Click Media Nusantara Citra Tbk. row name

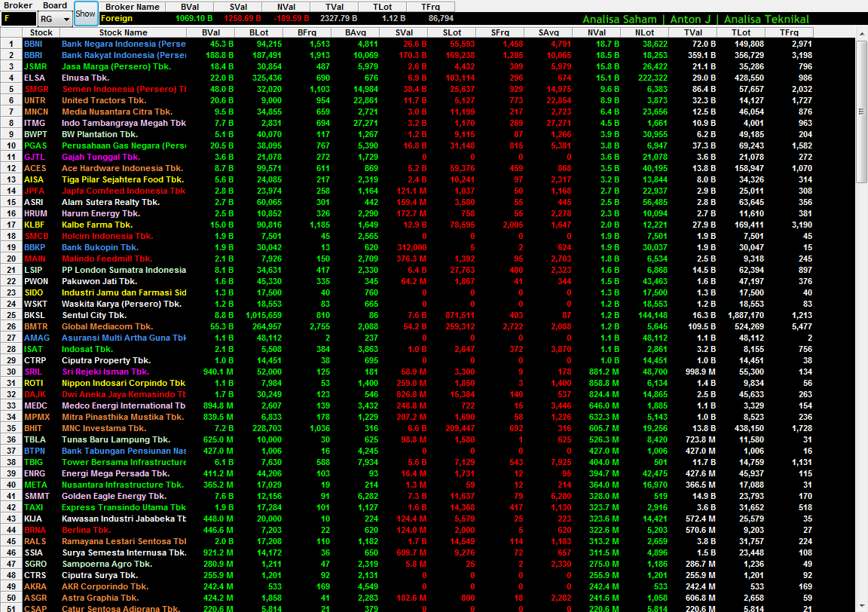click(118, 112)
